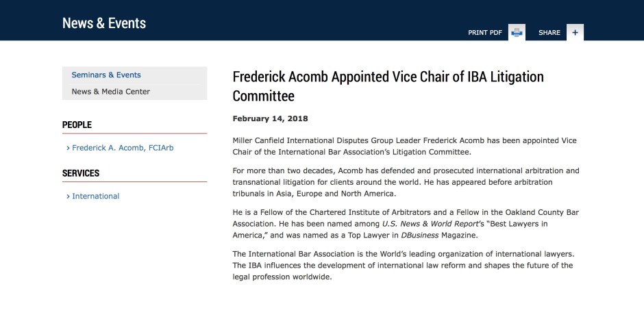The image size is (644, 319).
Task: Click the SERVICES section heading
Action: tap(81, 173)
